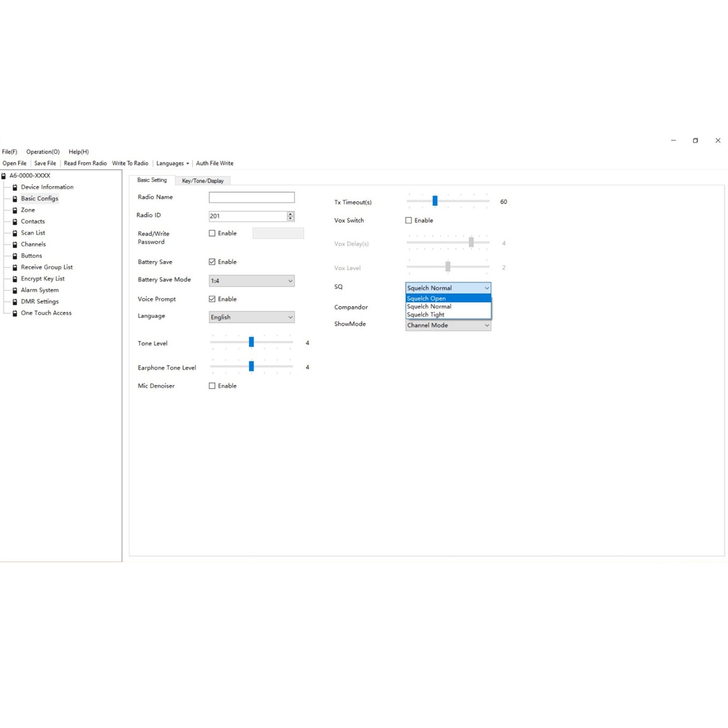The image size is (728, 728).
Task: Click the lock icon next to Channels
Action: pos(15,244)
